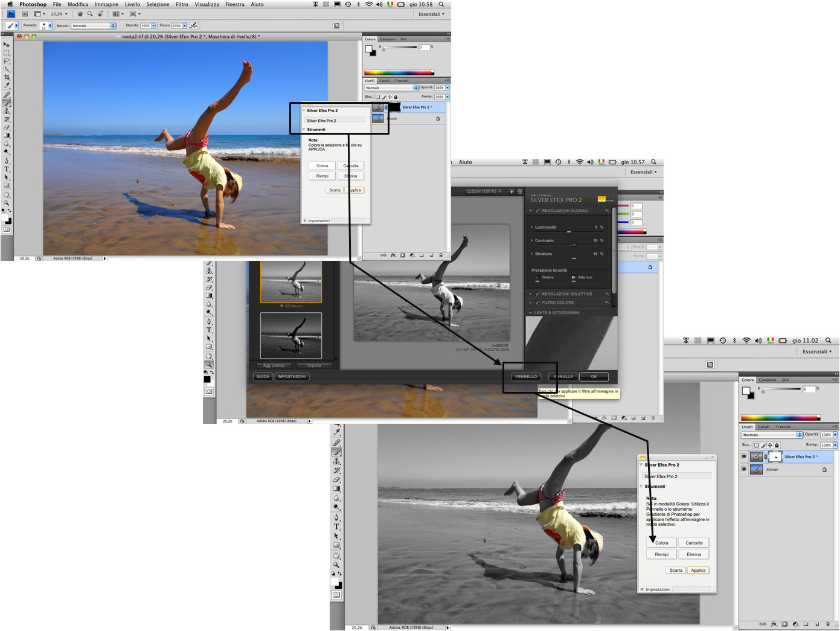The image size is (840, 631).
Task: Select the Eraser tool in the 11.02 screenshot
Action: pyautogui.click(x=336, y=479)
